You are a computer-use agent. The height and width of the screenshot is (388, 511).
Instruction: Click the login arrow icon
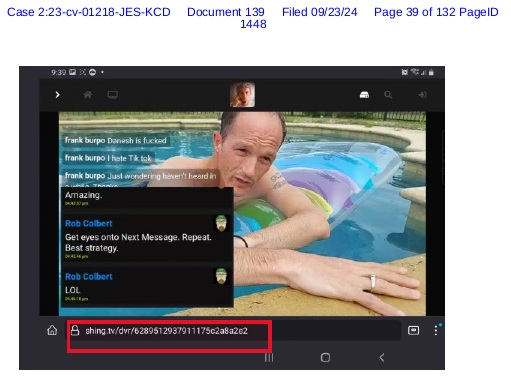[x=422, y=95]
